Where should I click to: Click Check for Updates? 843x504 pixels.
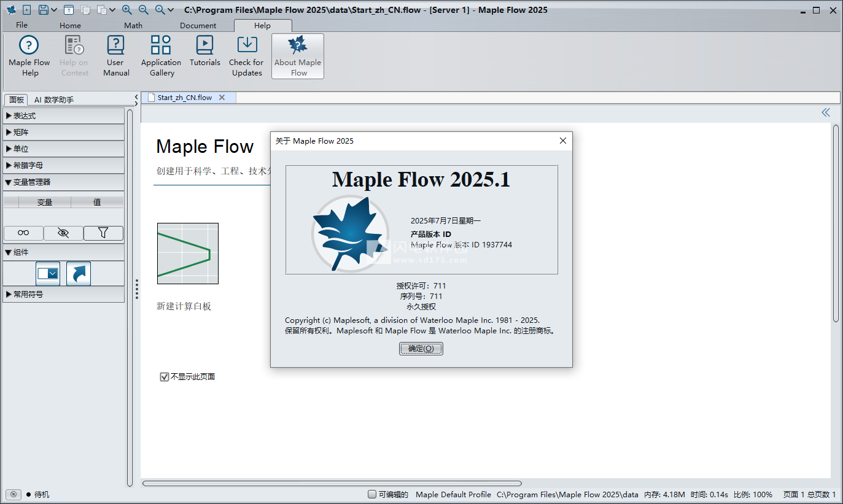point(247,56)
